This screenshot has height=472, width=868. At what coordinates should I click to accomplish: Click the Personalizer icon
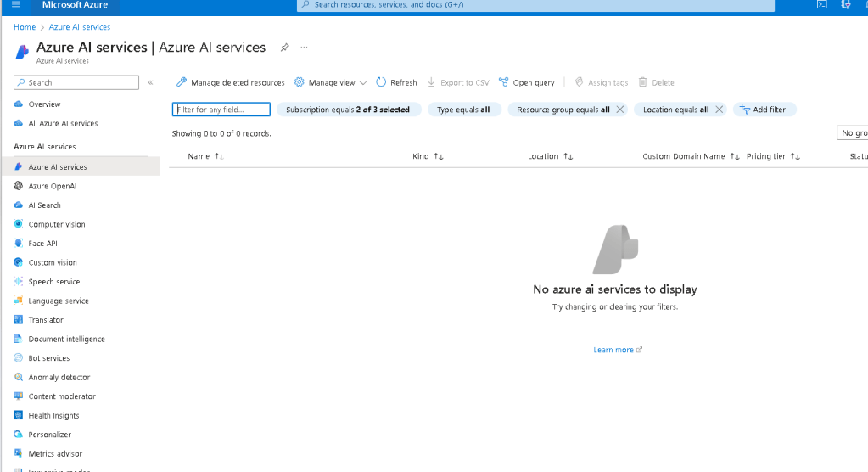19,435
